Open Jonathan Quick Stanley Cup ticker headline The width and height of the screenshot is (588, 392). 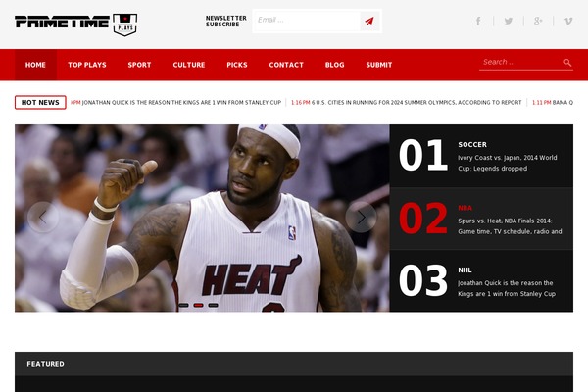[181, 102]
